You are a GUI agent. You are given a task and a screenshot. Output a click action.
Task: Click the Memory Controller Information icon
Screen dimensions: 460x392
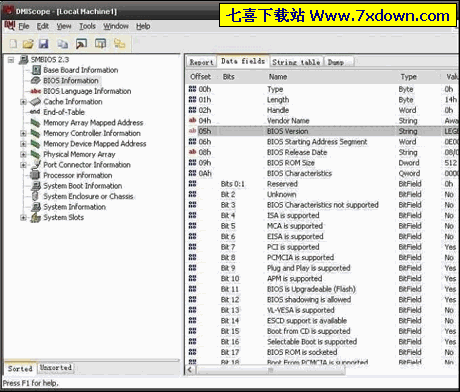point(36,133)
